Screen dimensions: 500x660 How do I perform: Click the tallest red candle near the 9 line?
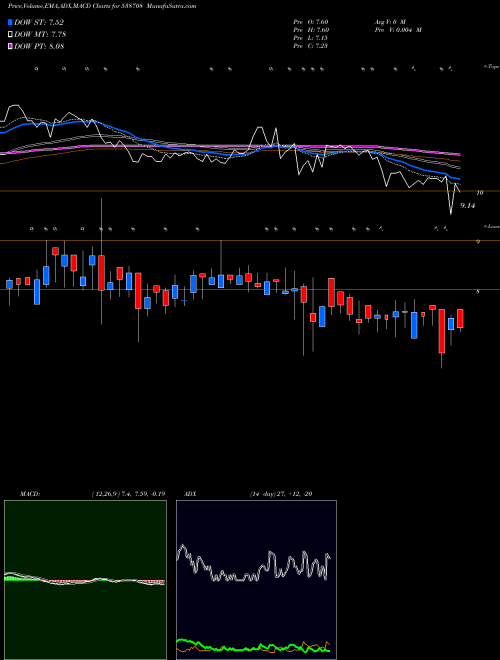(101, 273)
